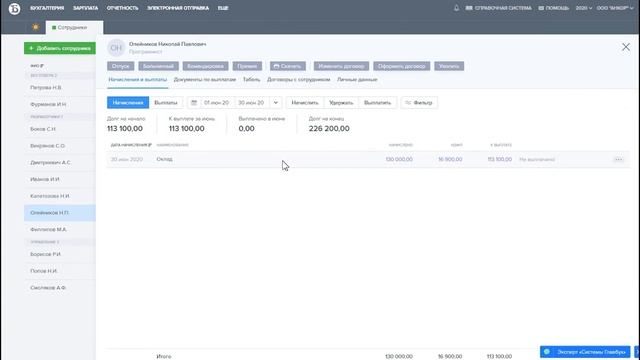Open the Электронная отправка menu
The width and height of the screenshot is (640, 360).
[178, 8]
